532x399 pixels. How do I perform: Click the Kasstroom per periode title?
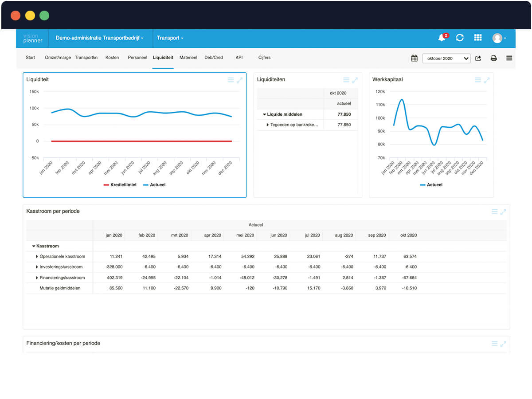pyautogui.click(x=53, y=211)
